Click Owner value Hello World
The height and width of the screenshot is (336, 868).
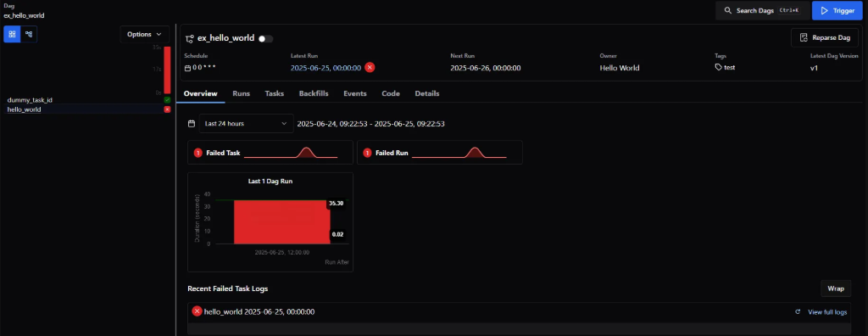(620, 68)
